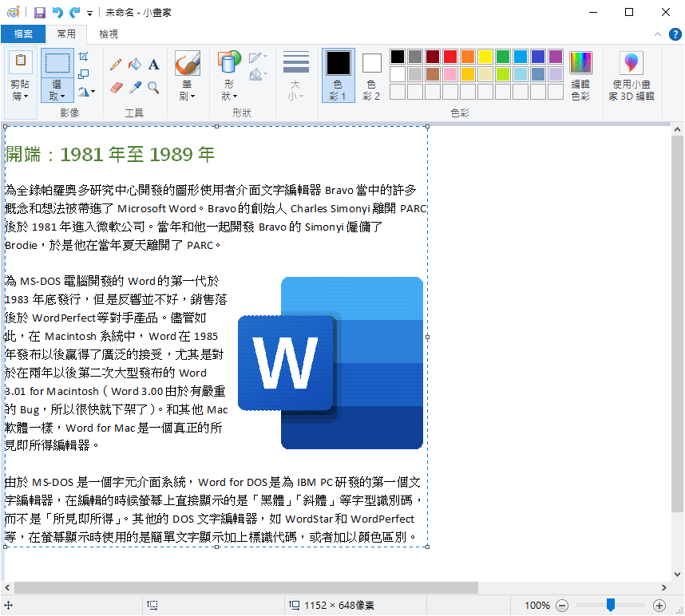Click the horizontal scrollbar left arrow
The width and height of the screenshot is (685, 616).
click(7, 587)
